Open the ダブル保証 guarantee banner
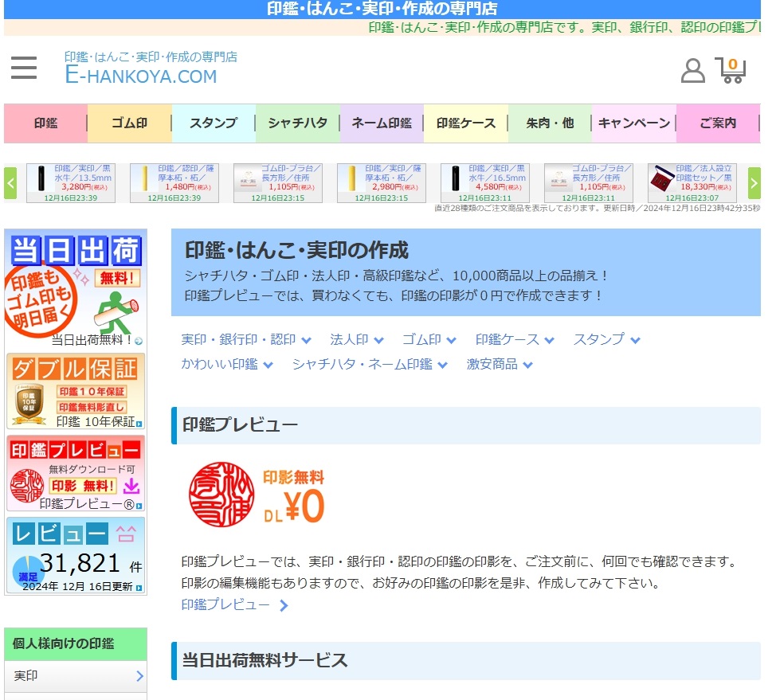The width and height of the screenshot is (776, 700). coord(76,392)
